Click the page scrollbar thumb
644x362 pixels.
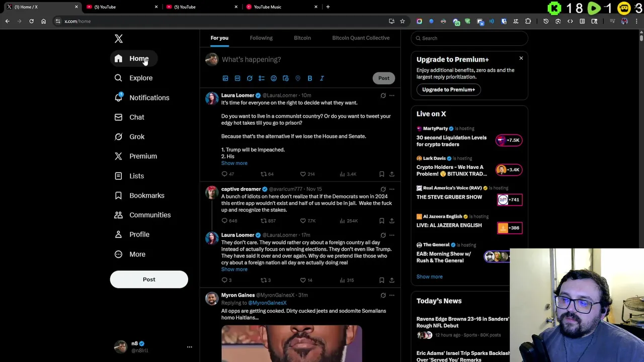point(641,37)
